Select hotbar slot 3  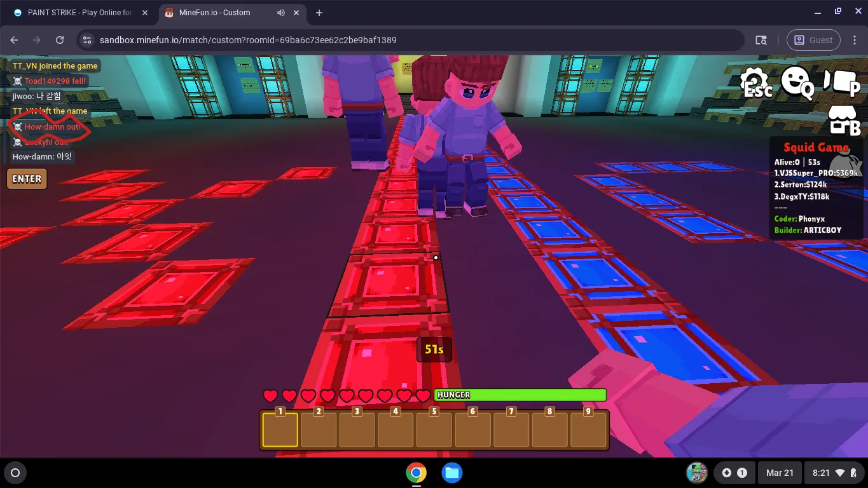(x=357, y=429)
